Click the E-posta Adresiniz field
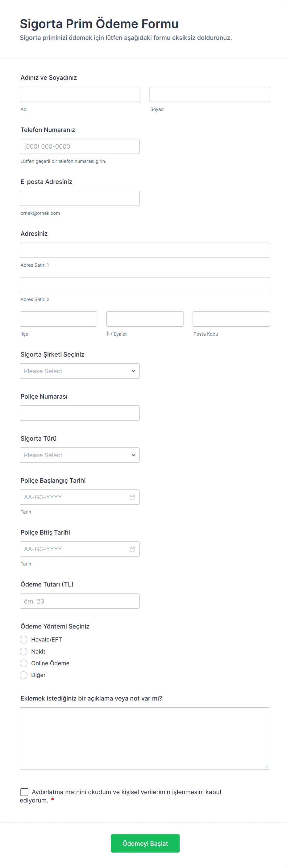The width and height of the screenshot is (287, 868). coord(79,198)
